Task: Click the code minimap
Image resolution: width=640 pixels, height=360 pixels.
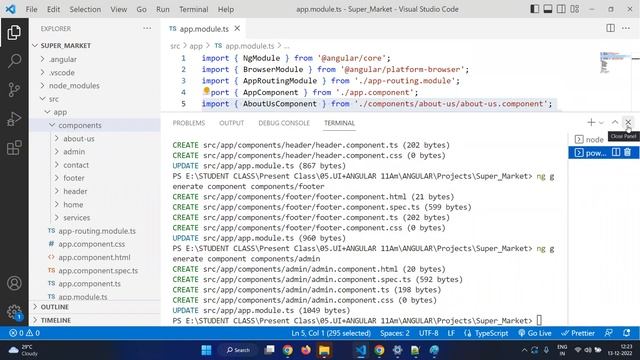Action: point(615,63)
